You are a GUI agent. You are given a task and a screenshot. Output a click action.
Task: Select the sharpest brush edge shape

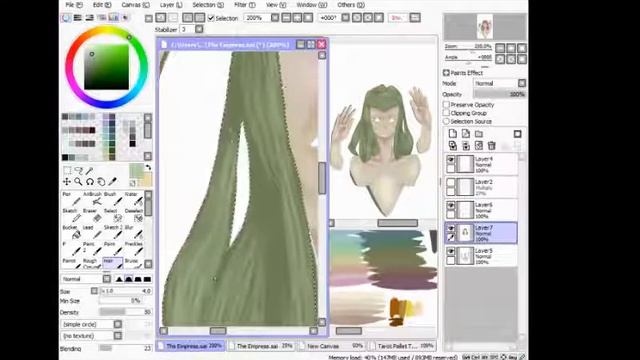pyautogui.click(x=119, y=279)
